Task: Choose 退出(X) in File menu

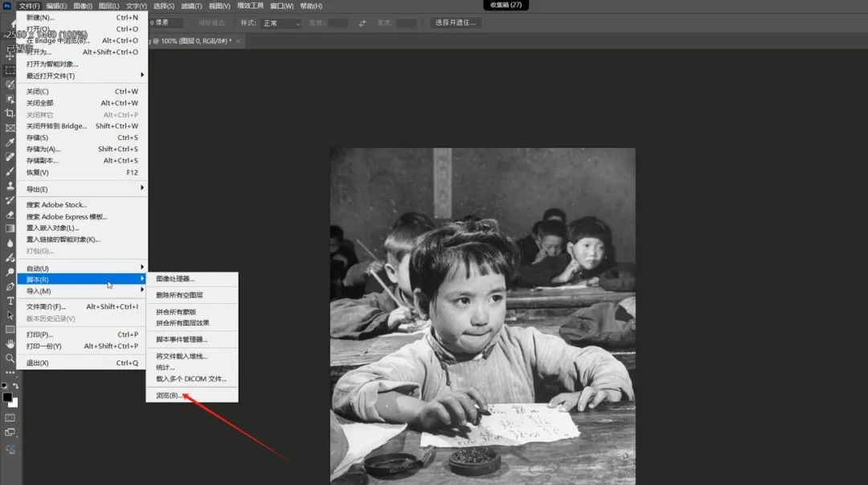Action: click(x=82, y=363)
